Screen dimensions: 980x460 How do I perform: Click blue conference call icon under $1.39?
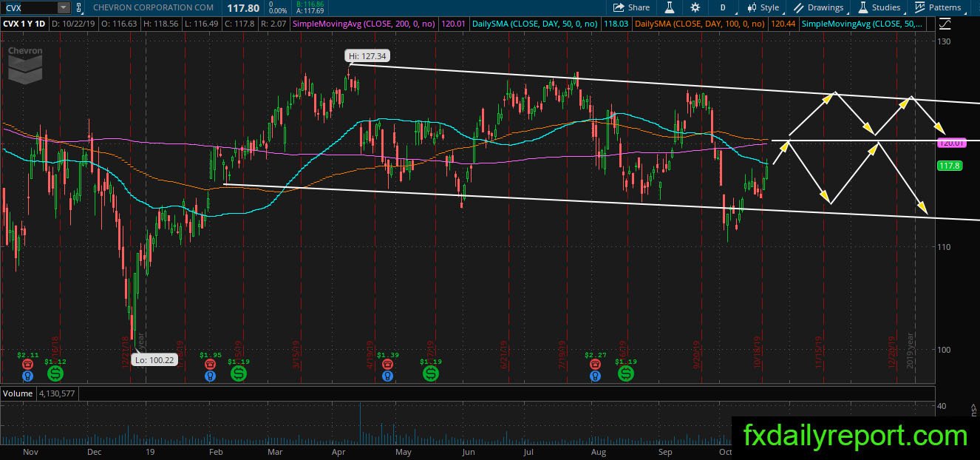387,376
